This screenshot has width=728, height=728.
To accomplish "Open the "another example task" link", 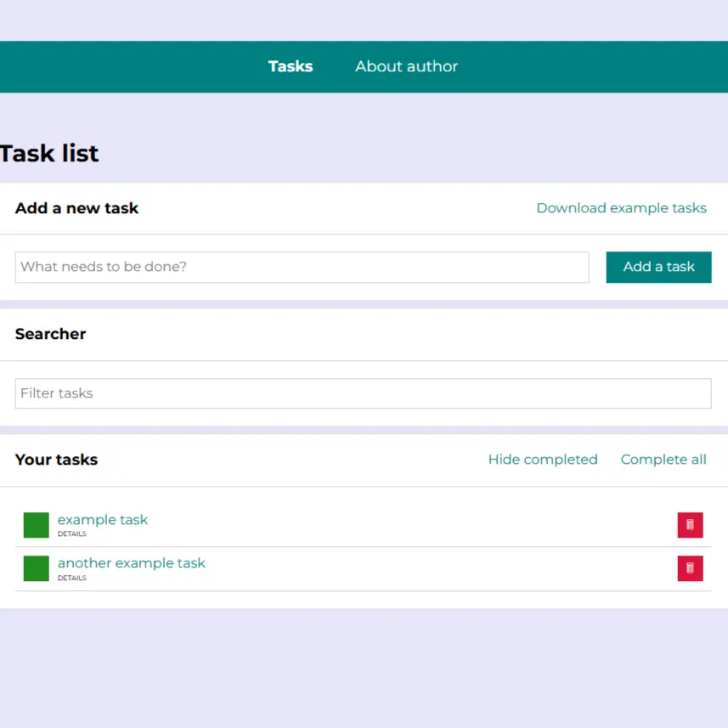I will tap(132, 563).
